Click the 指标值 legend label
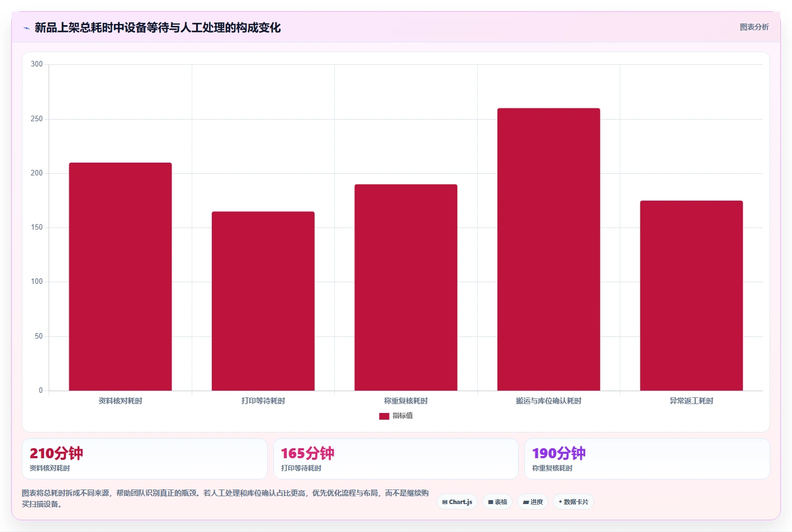The width and height of the screenshot is (792, 532). pyautogui.click(x=402, y=416)
